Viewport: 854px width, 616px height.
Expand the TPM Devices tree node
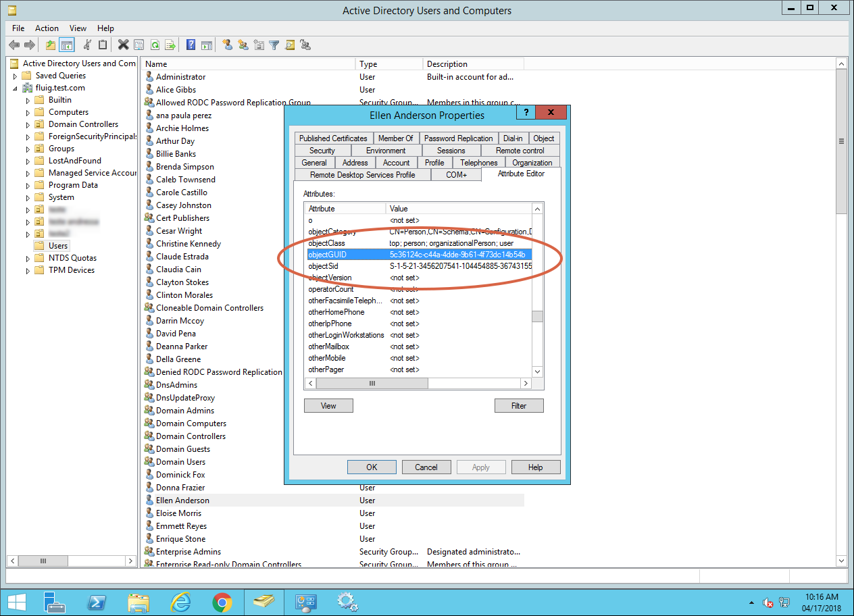(x=27, y=270)
